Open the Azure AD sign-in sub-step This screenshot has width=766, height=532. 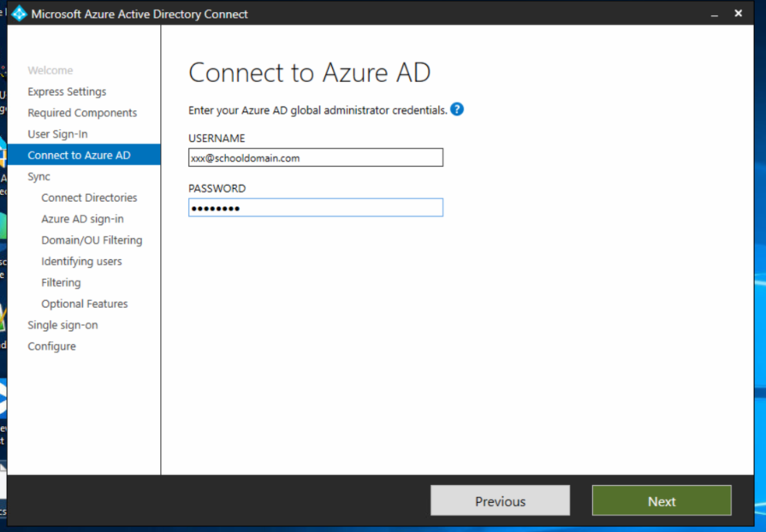click(x=82, y=219)
